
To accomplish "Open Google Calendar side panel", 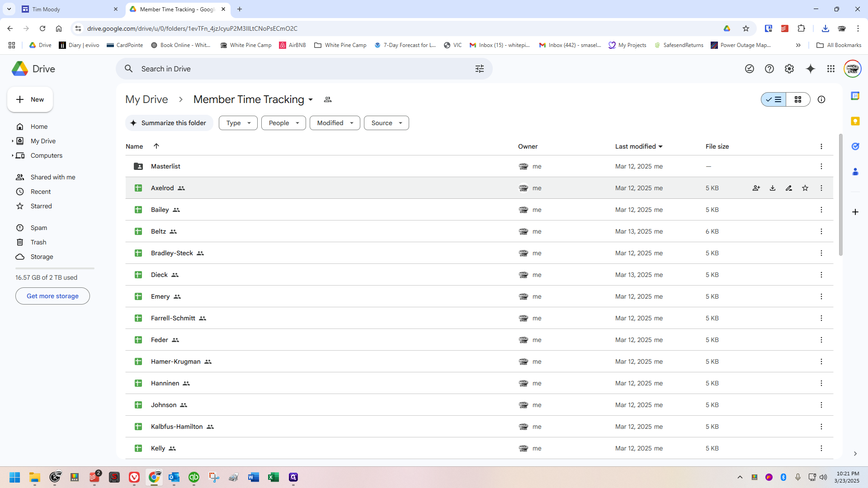I will pos(855,96).
